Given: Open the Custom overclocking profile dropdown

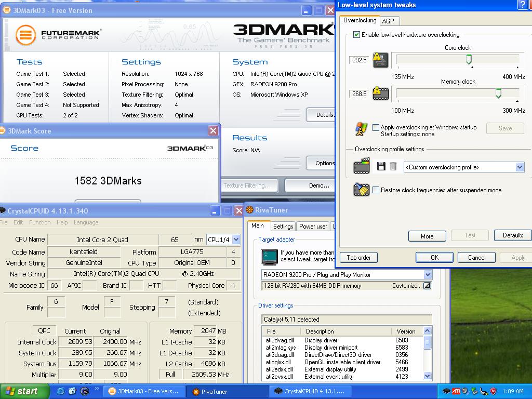Looking at the screenshot, I should 520,167.
